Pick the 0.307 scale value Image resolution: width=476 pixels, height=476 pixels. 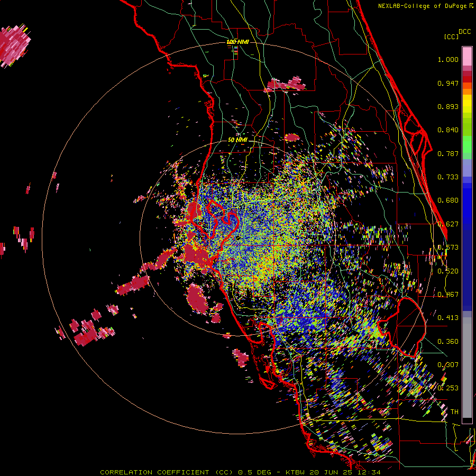coord(448,365)
